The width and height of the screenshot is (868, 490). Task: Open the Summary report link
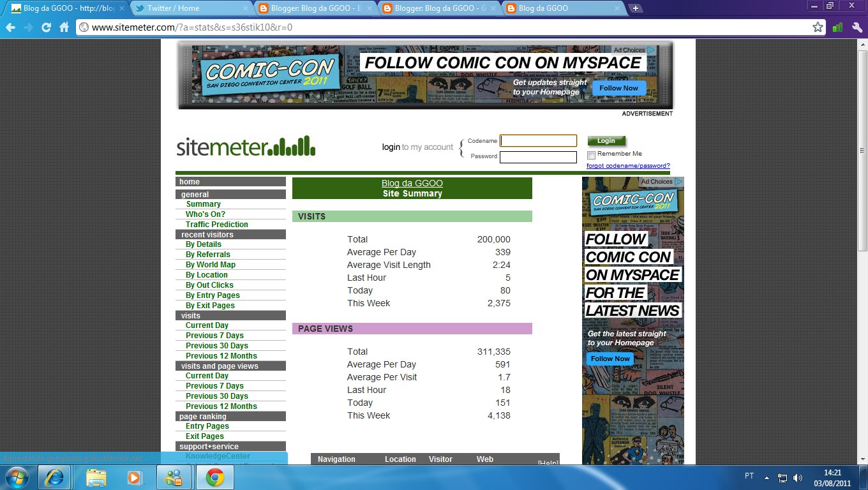(x=203, y=204)
